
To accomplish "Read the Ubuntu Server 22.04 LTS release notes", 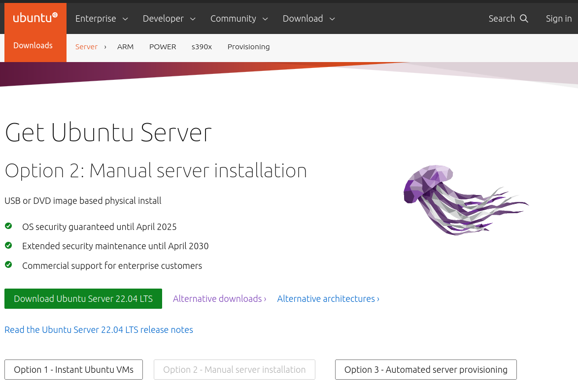I will click(99, 329).
